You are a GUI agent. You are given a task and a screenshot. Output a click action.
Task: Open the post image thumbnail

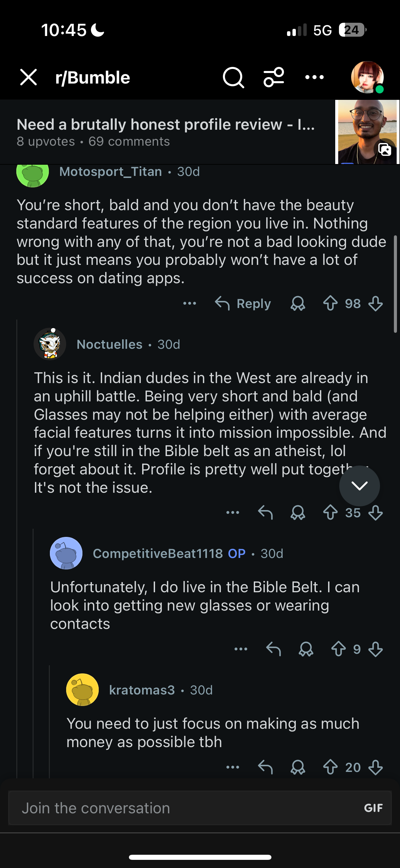click(x=367, y=132)
